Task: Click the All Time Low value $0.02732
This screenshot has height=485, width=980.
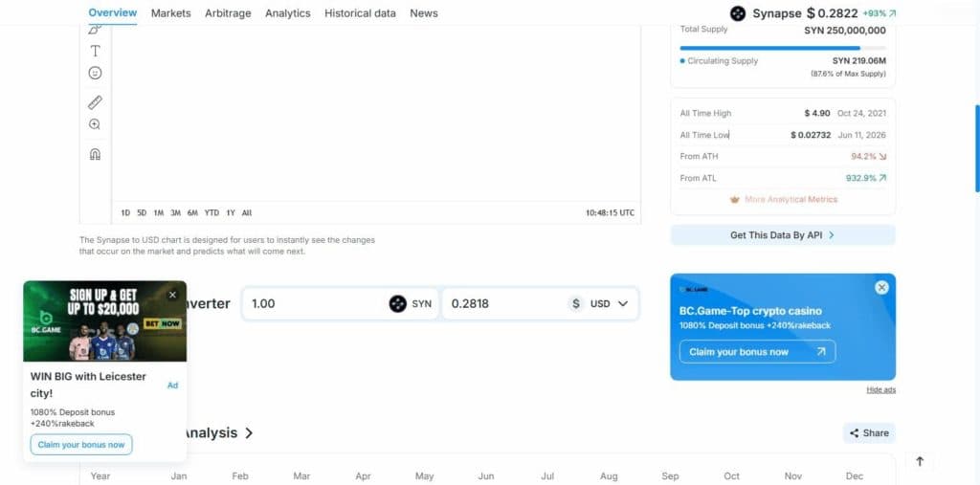Action: (x=811, y=135)
